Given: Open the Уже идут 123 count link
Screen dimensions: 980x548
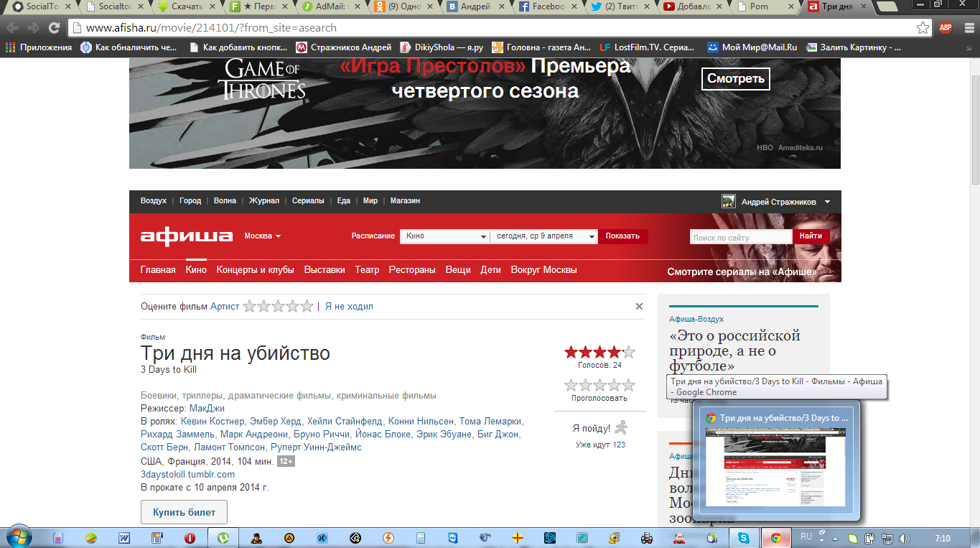Looking at the screenshot, I should 619,445.
